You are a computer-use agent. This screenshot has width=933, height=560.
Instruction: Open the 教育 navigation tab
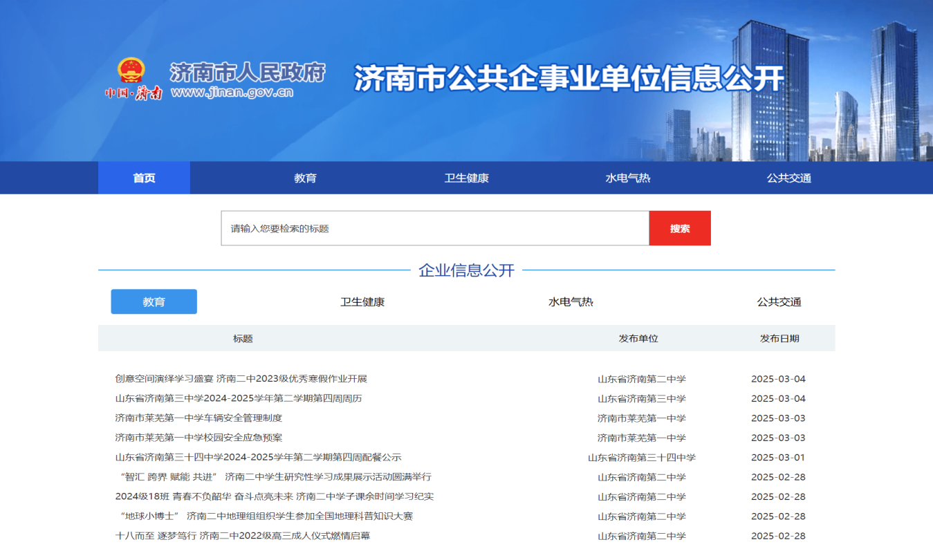click(304, 177)
